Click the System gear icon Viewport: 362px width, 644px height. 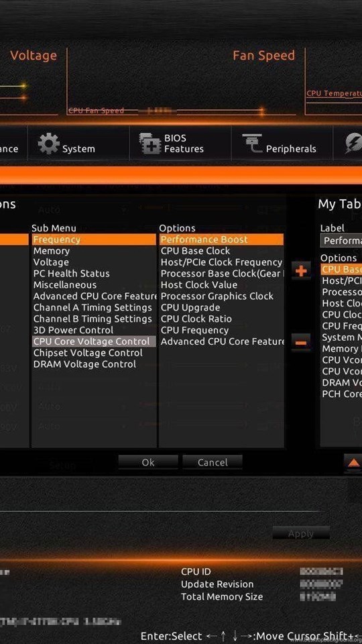(x=49, y=144)
